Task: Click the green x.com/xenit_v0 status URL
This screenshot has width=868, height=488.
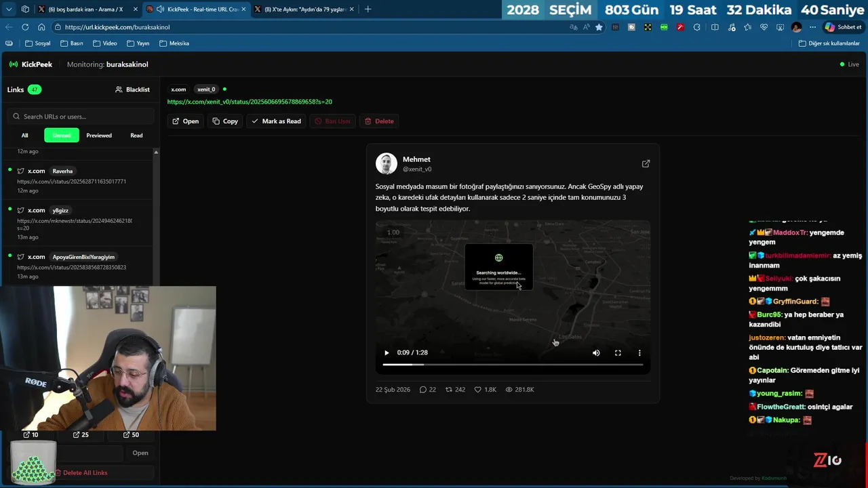Action: coord(250,102)
